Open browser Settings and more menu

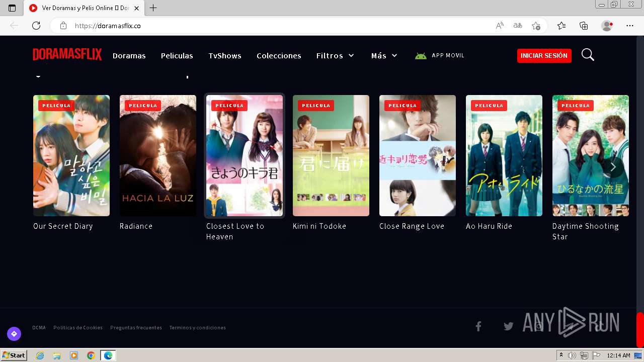point(630,26)
